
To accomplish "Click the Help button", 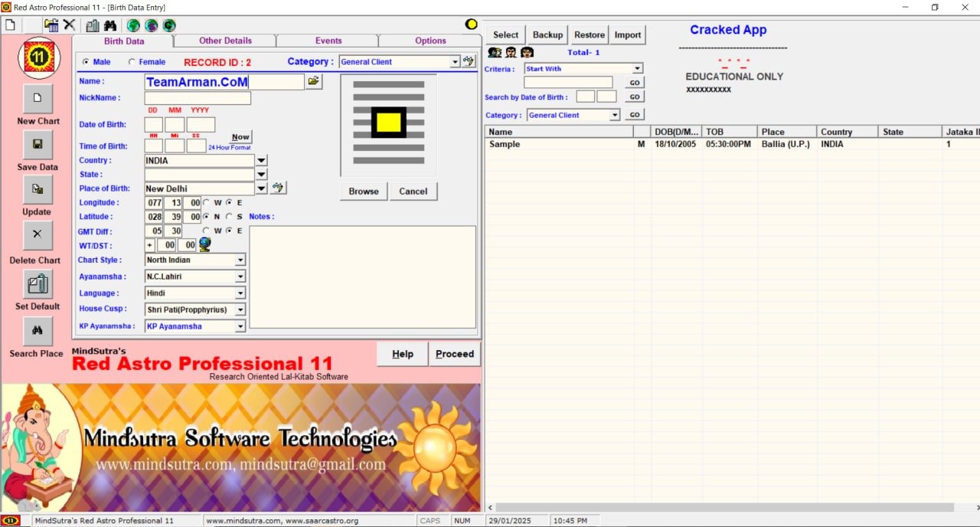I will (403, 354).
